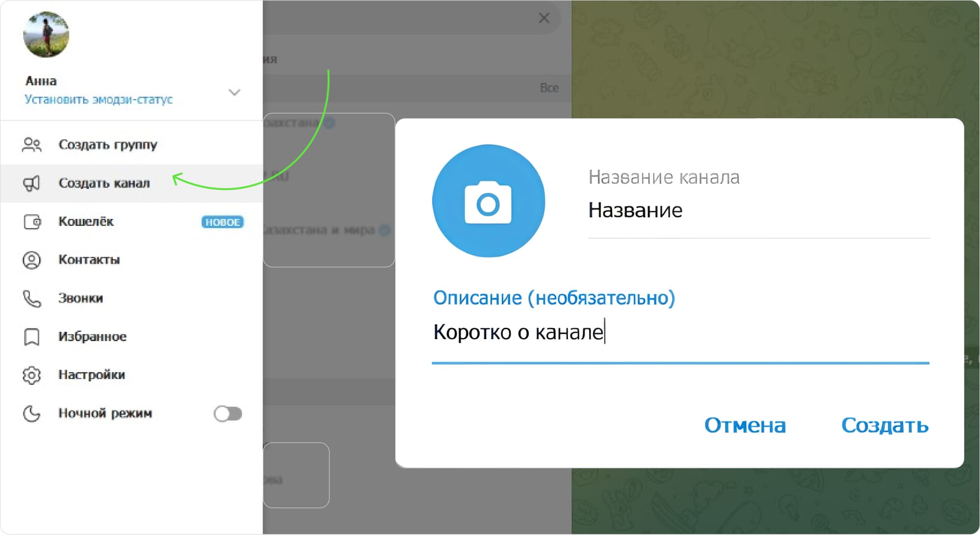Click the Создать button to create channel
This screenshot has width=980, height=535.
885,425
